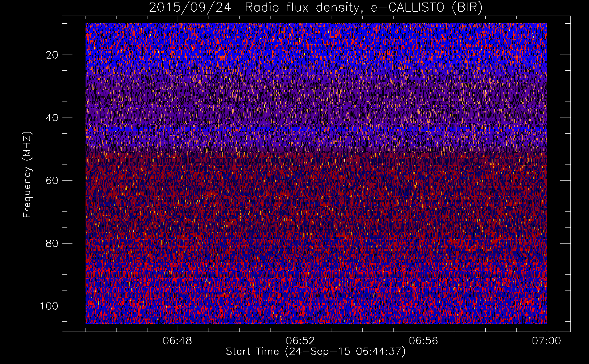589x364 pixels.
Task: Click the 06:52 time tick label
Action: 300,341
